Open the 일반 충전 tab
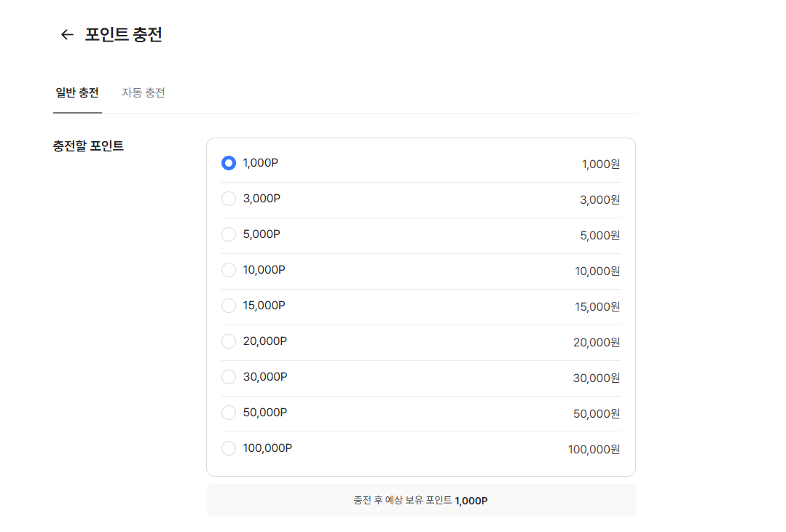 [x=77, y=92]
